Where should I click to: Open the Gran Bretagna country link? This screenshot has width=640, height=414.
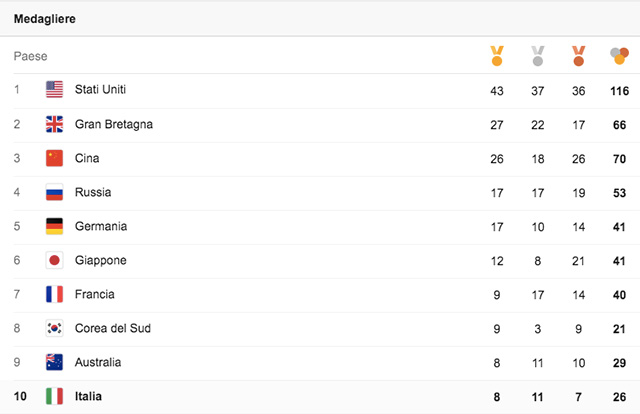click(113, 124)
